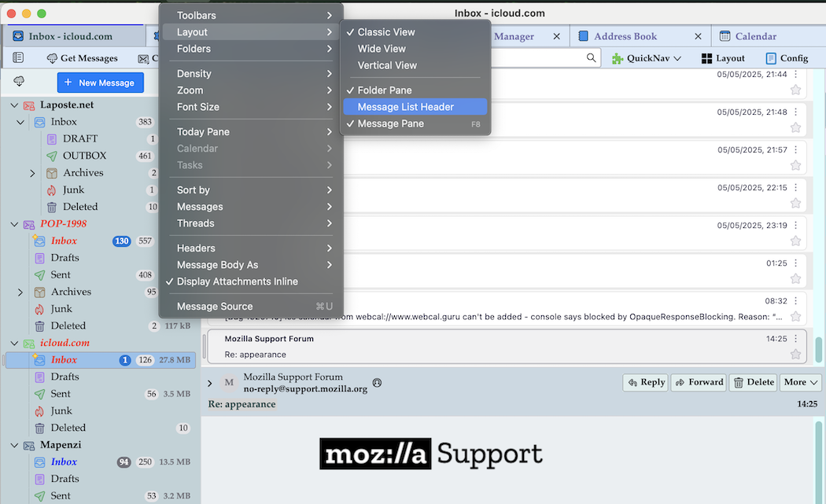
Task: Switch to the Calendar tab
Action: click(x=755, y=36)
